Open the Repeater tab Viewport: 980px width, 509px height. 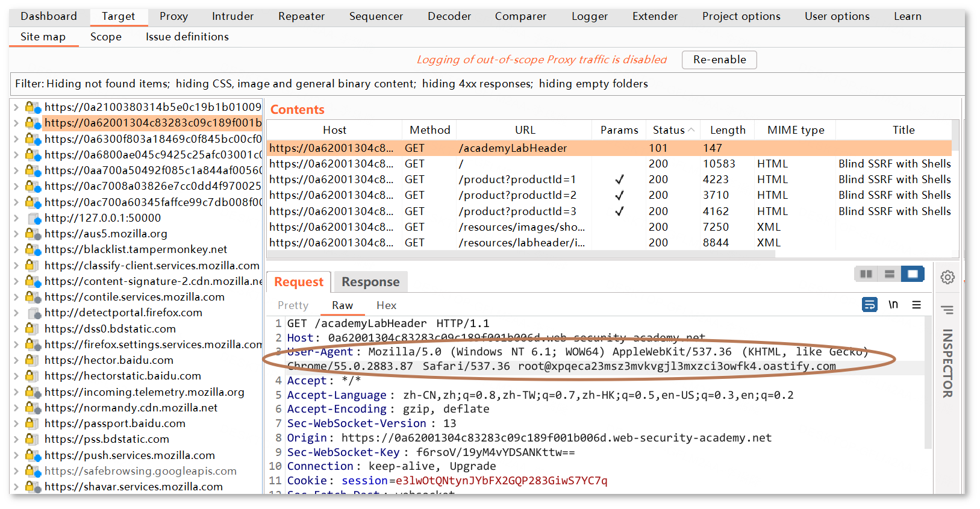[x=301, y=16]
